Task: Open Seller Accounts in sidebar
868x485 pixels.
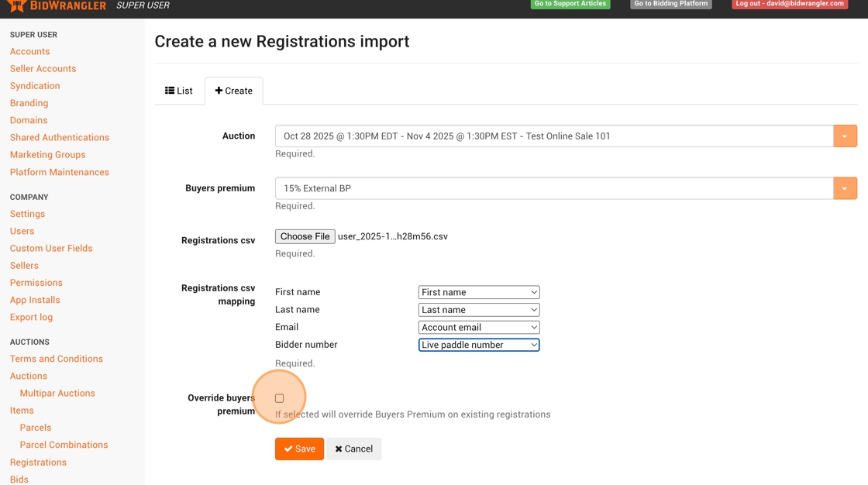Action: [43, 68]
